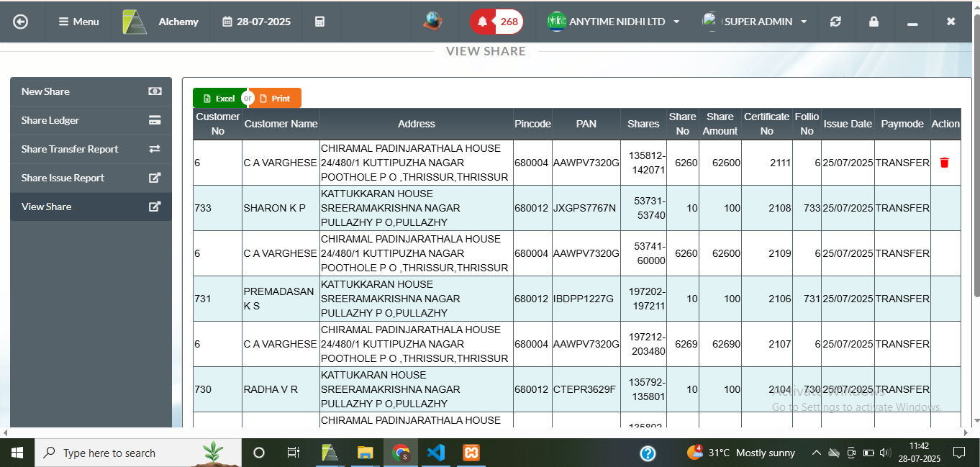This screenshot has width=980, height=467.
Task: Open Share Ledger from sidebar
Action: [x=91, y=120]
